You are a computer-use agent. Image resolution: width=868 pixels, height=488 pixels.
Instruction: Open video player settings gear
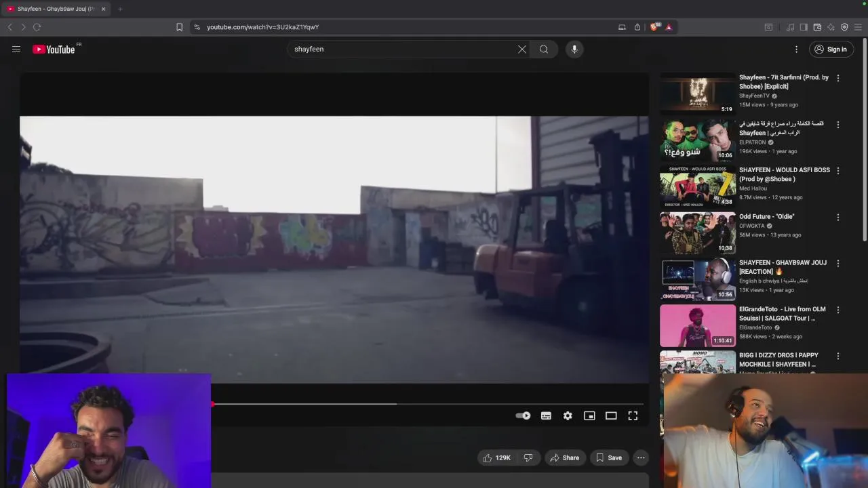(568, 415)
